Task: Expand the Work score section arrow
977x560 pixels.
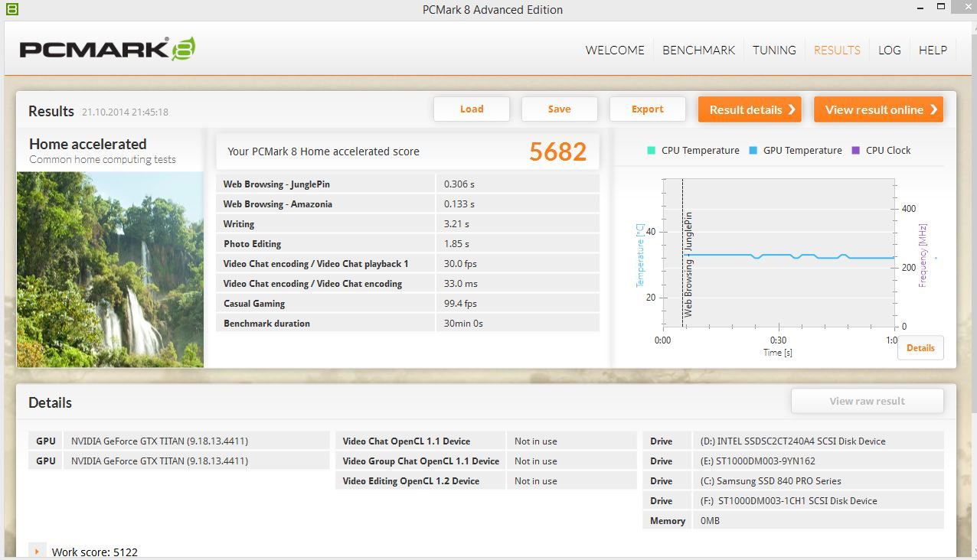Action: pos(37,551)
